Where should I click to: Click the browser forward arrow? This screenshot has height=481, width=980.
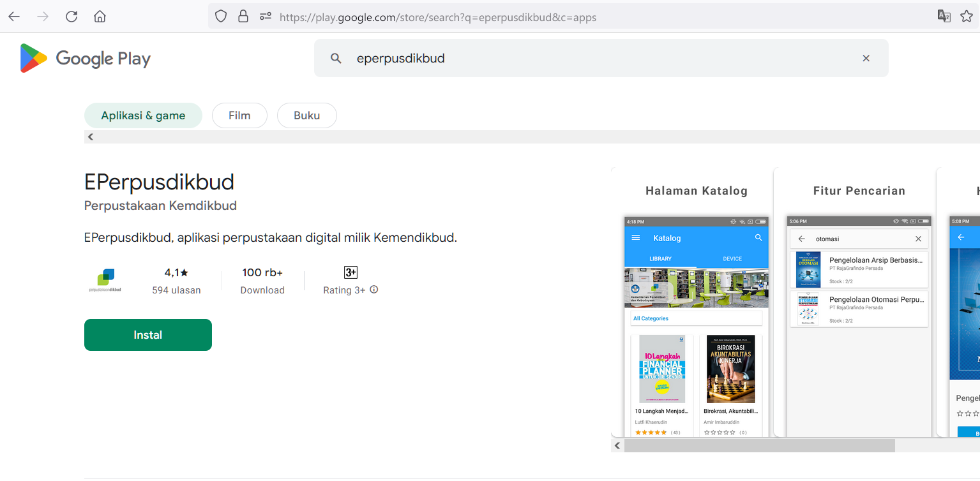click(43, 17)
